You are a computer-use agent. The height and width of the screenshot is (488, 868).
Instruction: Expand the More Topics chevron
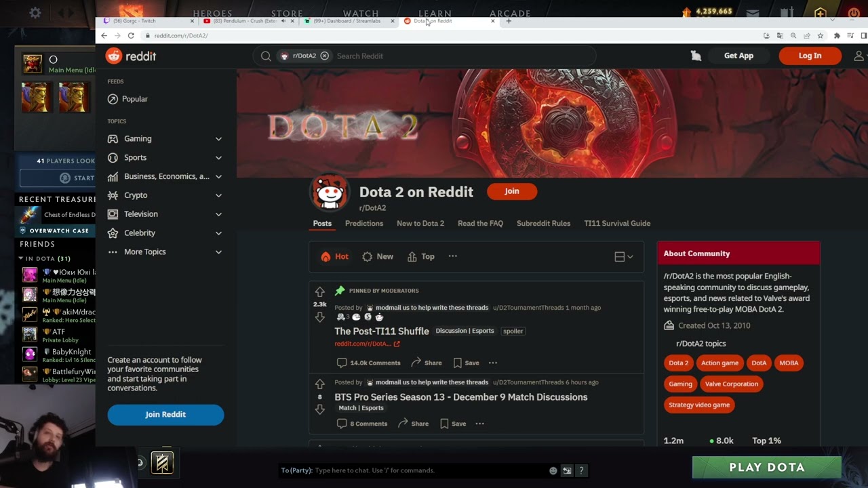(x=218, y=252)
